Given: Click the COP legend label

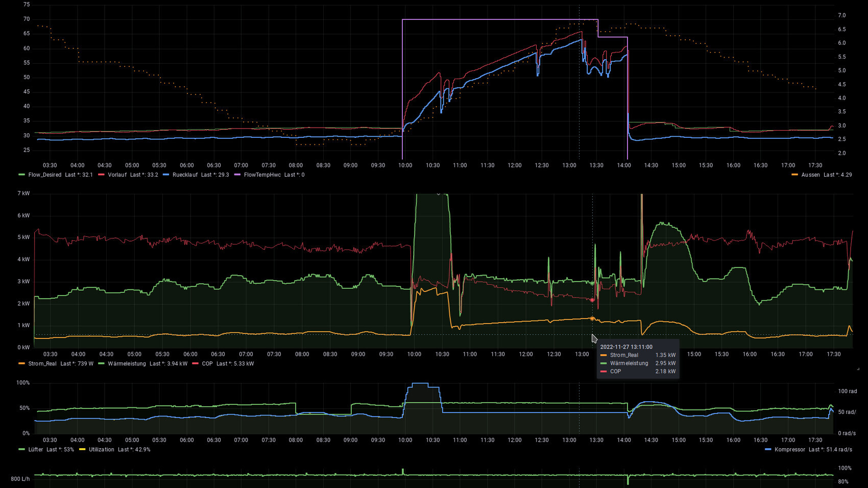Looking at the screenshot, I should click(207, 364).
